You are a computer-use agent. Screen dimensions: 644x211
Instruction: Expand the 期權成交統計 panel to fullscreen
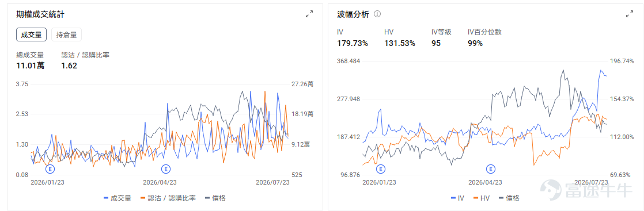point(309,14)
